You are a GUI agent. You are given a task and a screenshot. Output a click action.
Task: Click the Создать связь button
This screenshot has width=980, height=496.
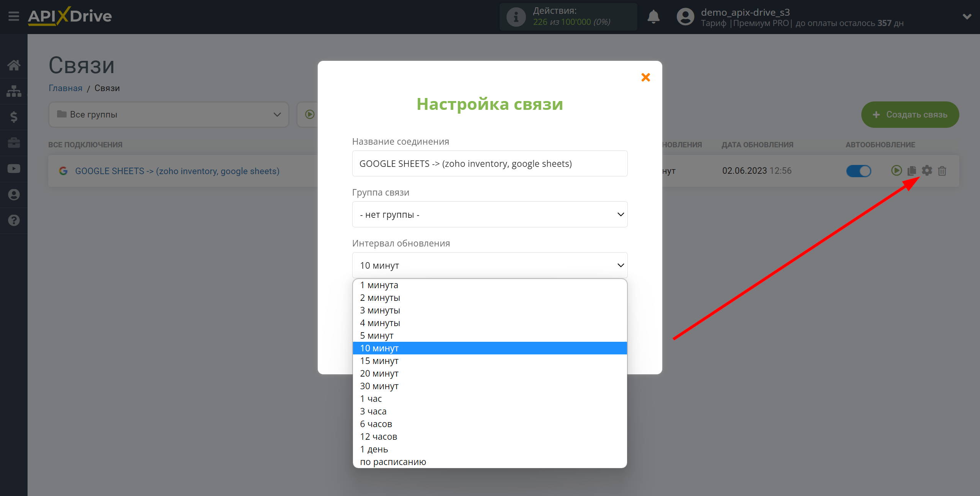point(910,114)
